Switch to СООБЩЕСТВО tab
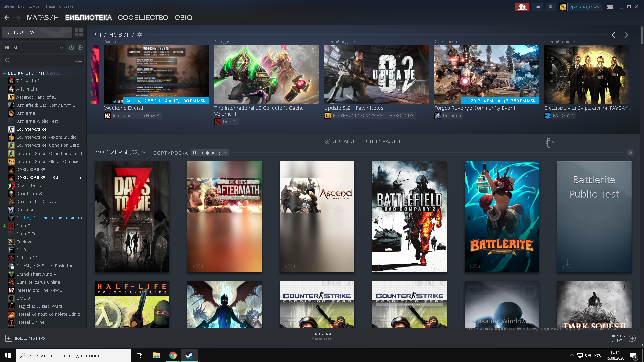The image size is (644, 362). [x=143, y=18]
